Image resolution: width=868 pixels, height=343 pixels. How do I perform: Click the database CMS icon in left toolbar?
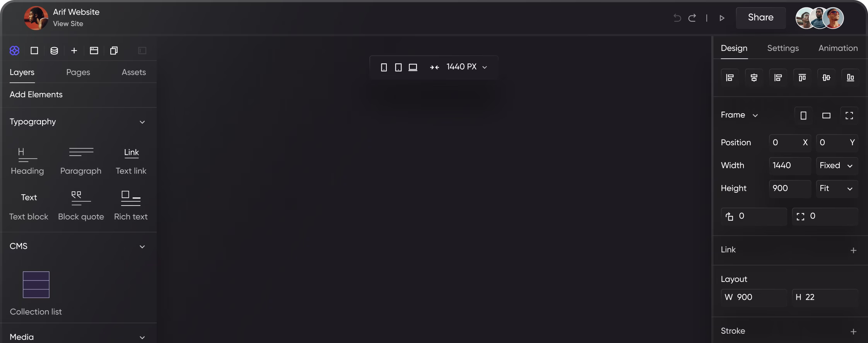[54, 51]
